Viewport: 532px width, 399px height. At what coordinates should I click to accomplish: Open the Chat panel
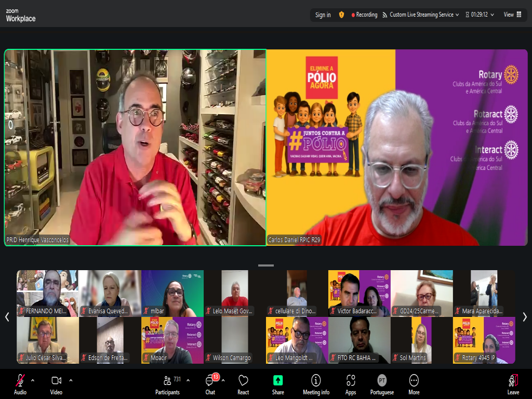[x=210, y=384]
